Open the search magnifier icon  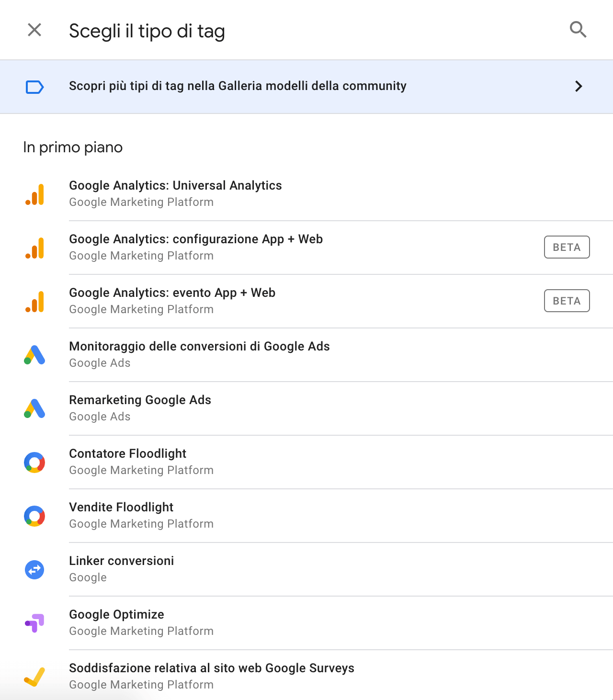tap(578, 30)
